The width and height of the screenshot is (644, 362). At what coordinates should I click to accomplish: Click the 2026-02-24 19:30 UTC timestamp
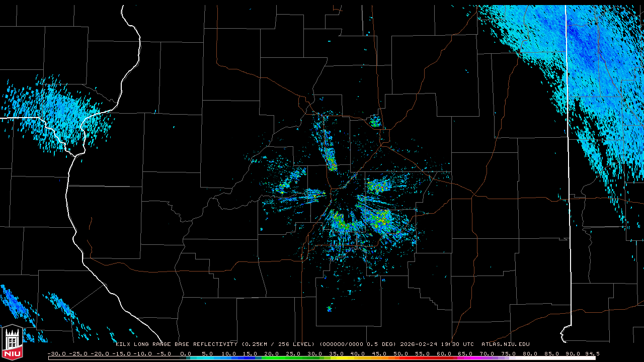(x=437, y=344)
